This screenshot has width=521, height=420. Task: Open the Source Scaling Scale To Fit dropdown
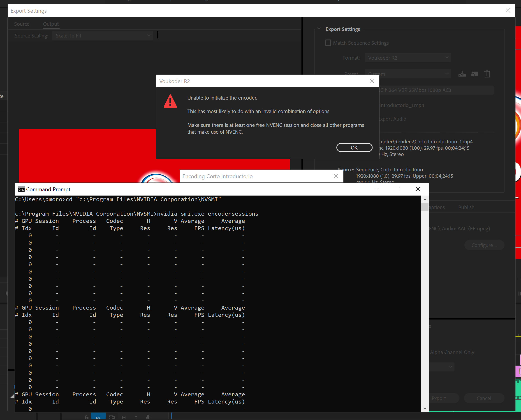[x=102, y=36]
